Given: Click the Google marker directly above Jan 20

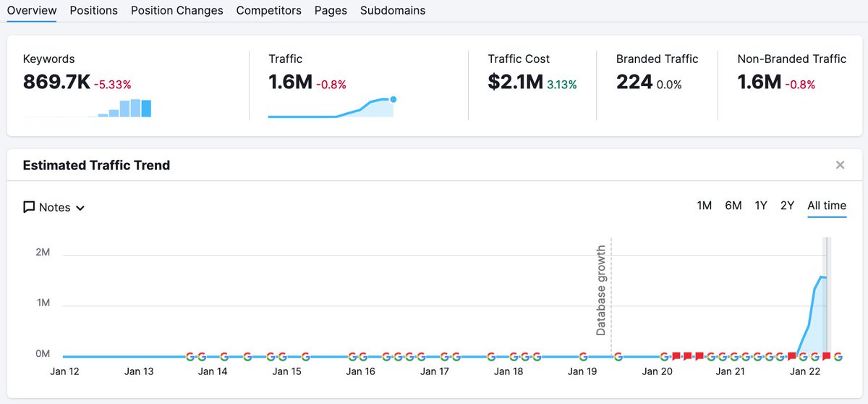Looking at the screenshot, I should click(x=664, y=356).
